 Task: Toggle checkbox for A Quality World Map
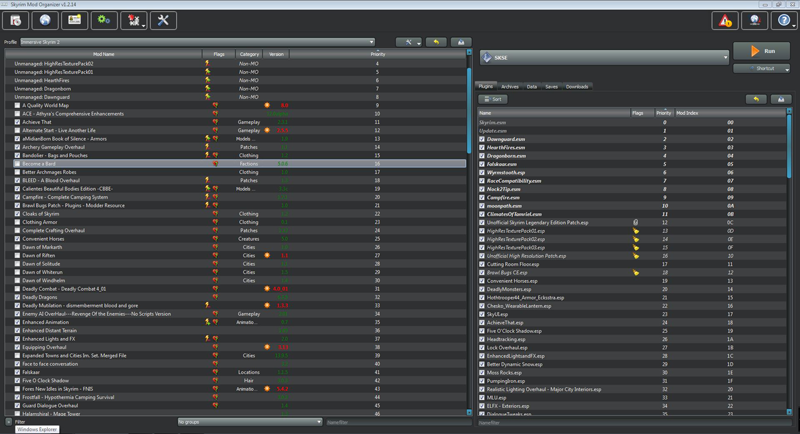coord(17,105)
